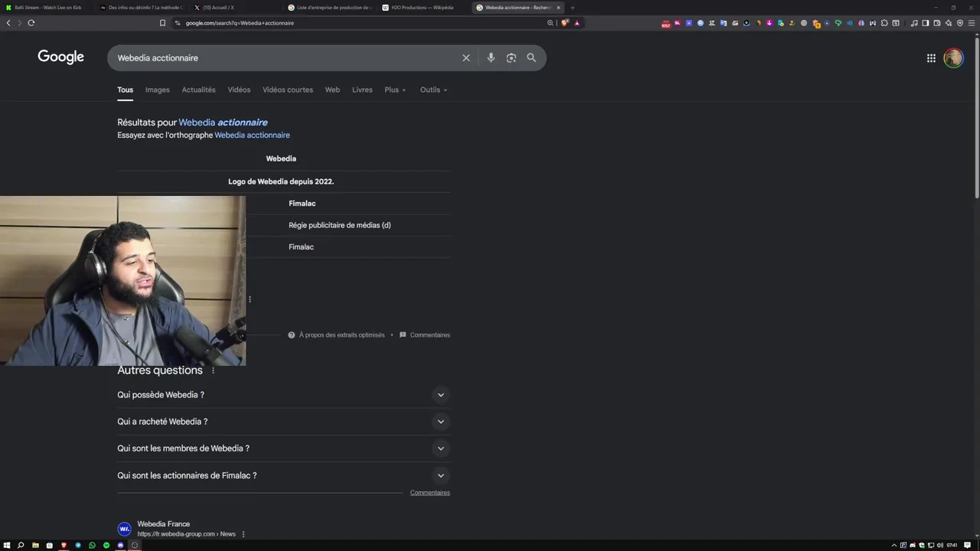
Task: Open the Windows notification center icon
Action: tap(968, 546)
